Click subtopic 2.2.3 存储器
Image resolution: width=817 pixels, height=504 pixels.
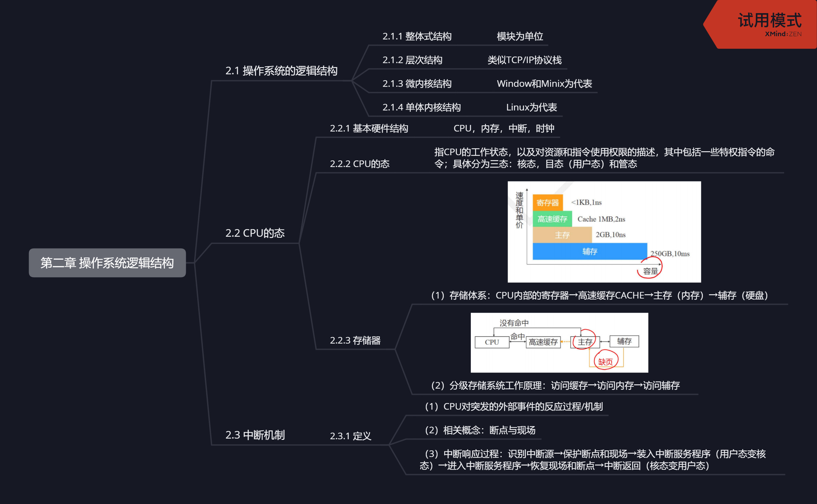(355, 340)
